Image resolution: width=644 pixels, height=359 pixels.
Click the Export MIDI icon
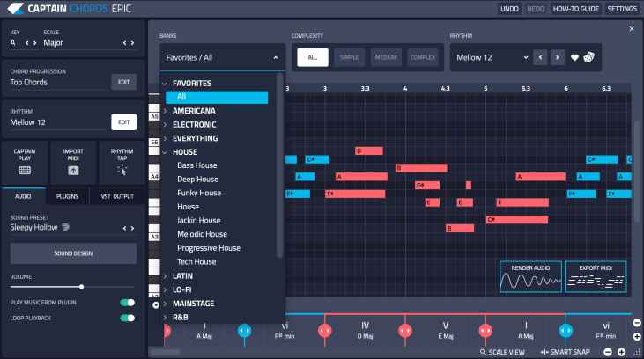[x=595, y=282]
